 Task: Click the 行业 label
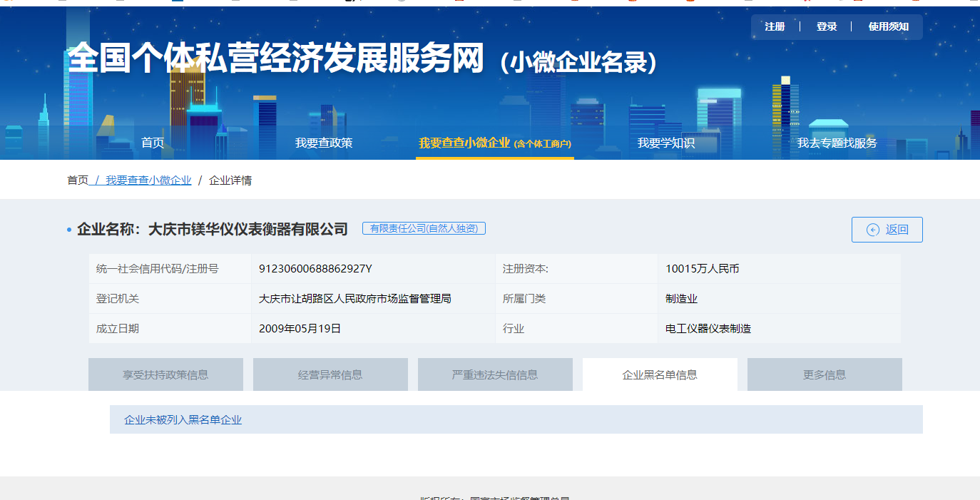514,329
